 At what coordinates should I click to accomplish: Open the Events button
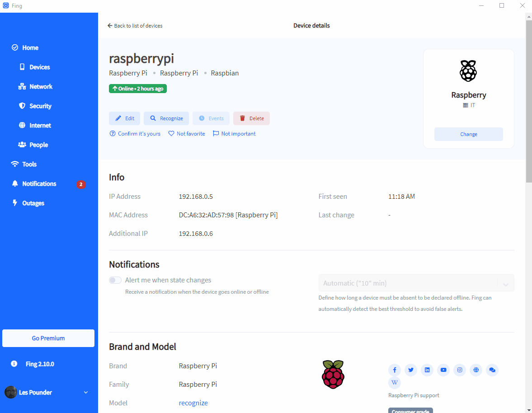coord(211,118)
